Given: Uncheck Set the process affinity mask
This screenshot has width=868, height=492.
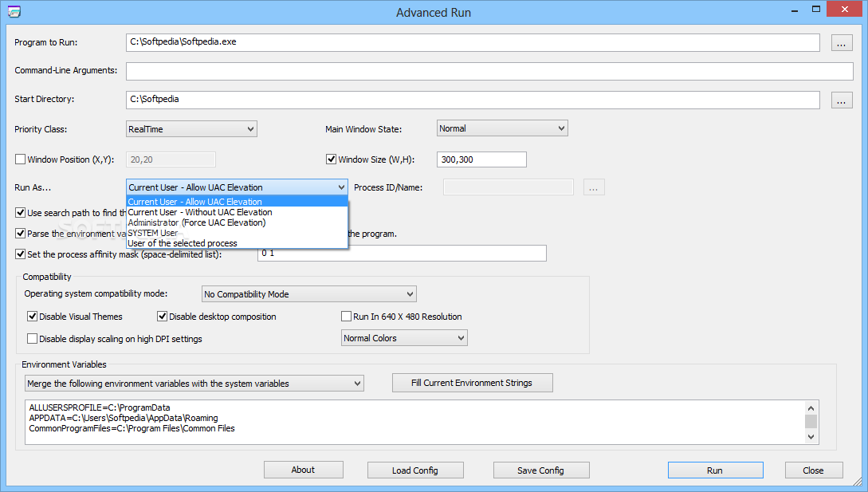Looking at the screenshot, I should click(x=21, y=254).
